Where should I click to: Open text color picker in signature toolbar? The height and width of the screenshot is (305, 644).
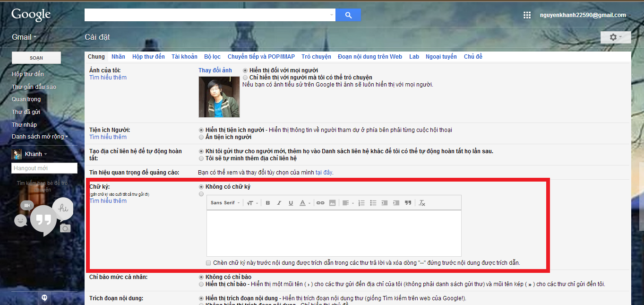pos(305,203)
